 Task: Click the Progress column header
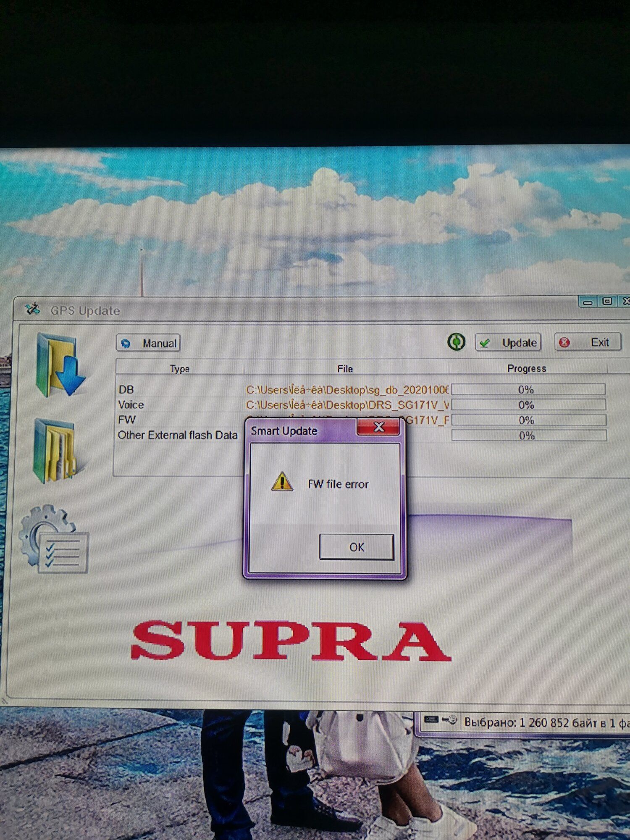[x=527, y=368]
